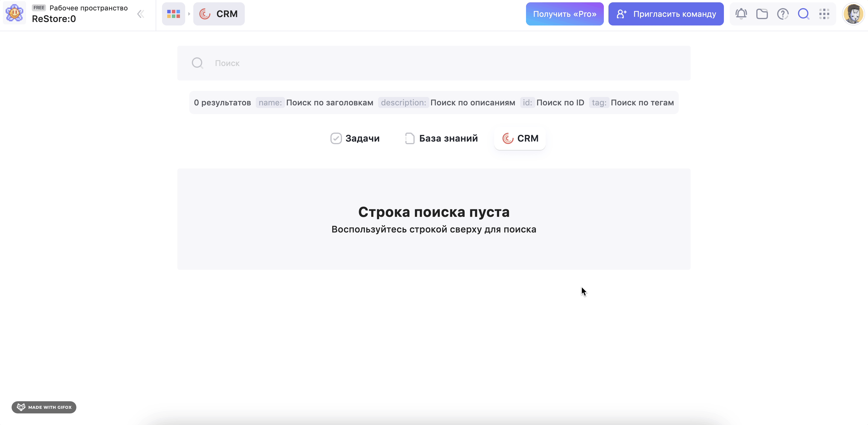The image size is (868, 425).
Task: Open the apps grid menu icon
Action: click(x=824, y=14)
